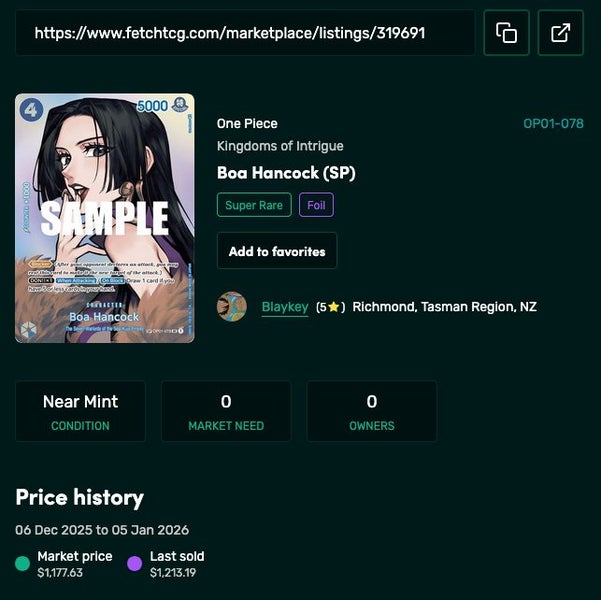Screen dimensions: 601x600
Task: Open Blaykey seller profile link
Action: click(x=285, y=307)
